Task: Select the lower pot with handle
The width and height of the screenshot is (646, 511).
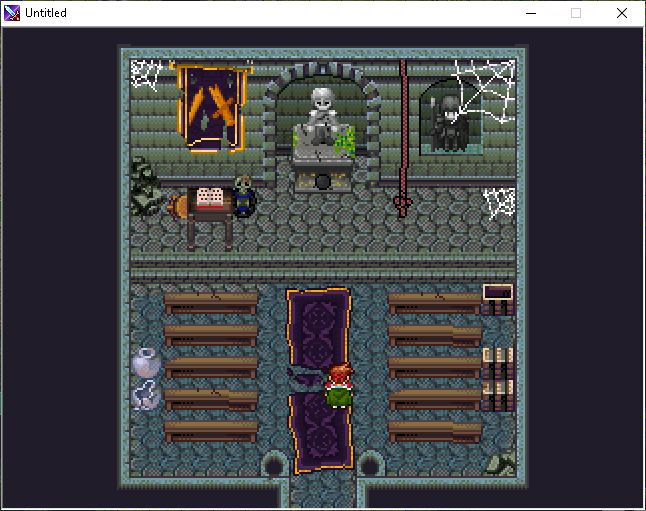Action: coord(146,396)
